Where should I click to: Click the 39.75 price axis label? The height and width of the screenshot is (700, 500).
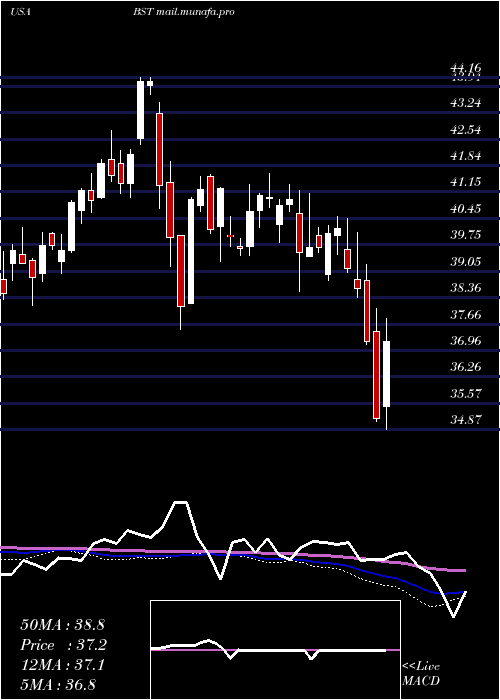pyautogui.click(x=466, y=235)
